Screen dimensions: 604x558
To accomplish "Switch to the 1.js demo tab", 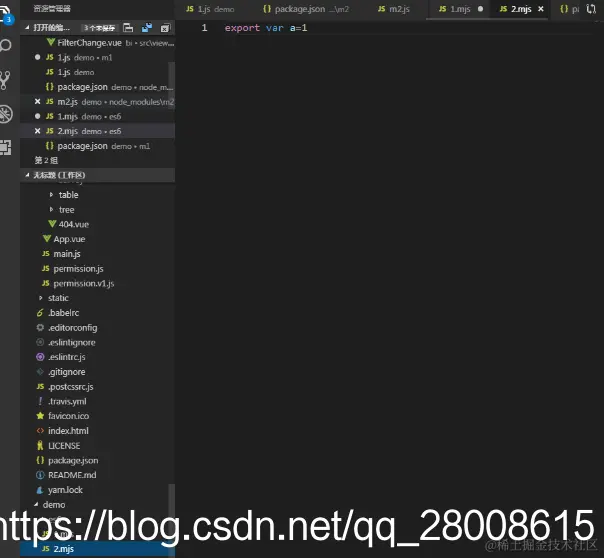I will 210,9.
